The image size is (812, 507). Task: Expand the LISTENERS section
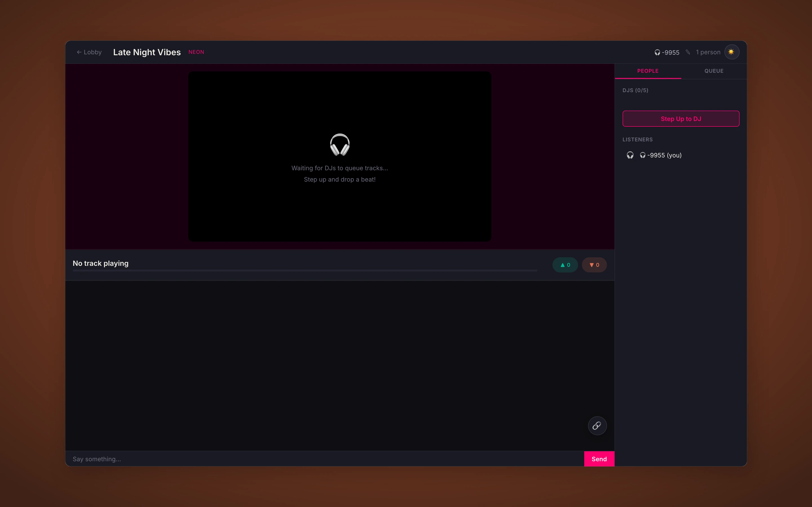click(637, 139)
